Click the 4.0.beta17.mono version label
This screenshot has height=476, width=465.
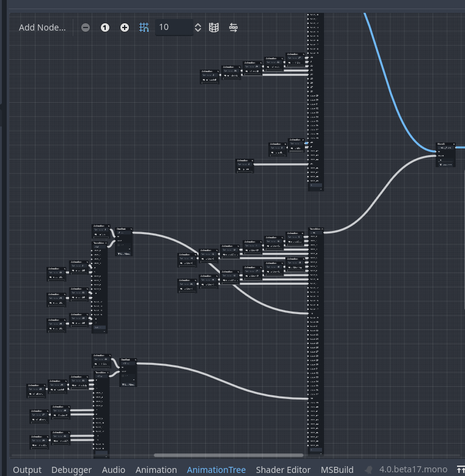413,469
